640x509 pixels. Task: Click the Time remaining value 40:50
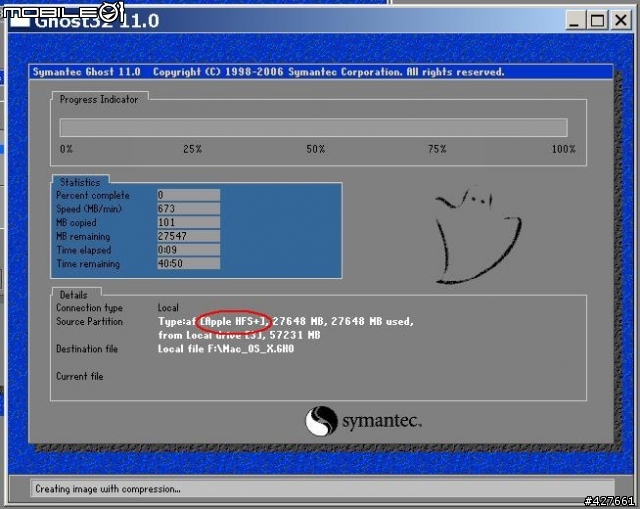pos(189,263)
